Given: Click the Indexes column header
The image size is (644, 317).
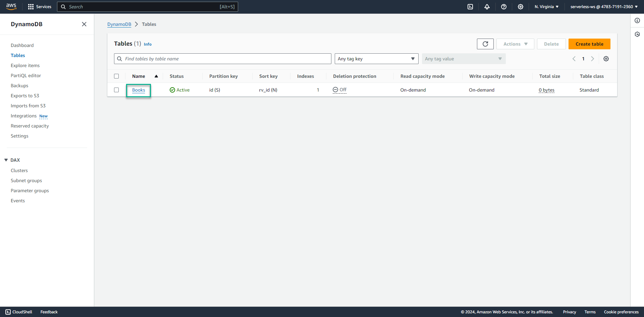Looking at the screenshot, I should [x=306, y=76].
